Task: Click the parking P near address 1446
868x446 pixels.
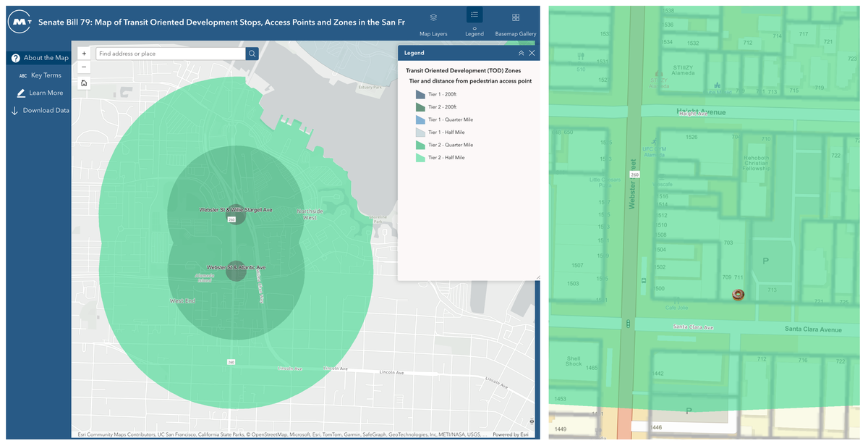Action: (x=689, y=411)
